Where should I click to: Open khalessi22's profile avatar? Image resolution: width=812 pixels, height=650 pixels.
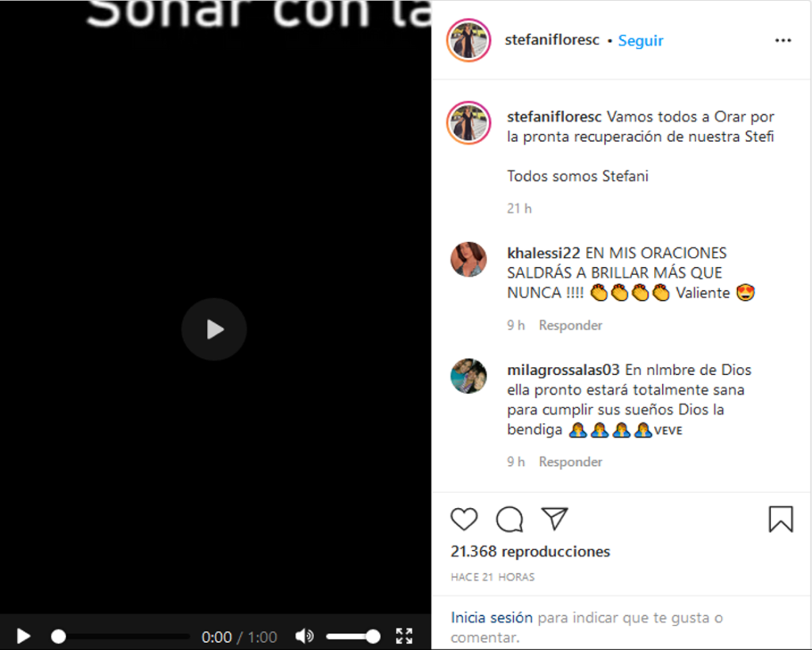(x=469, y=259)
